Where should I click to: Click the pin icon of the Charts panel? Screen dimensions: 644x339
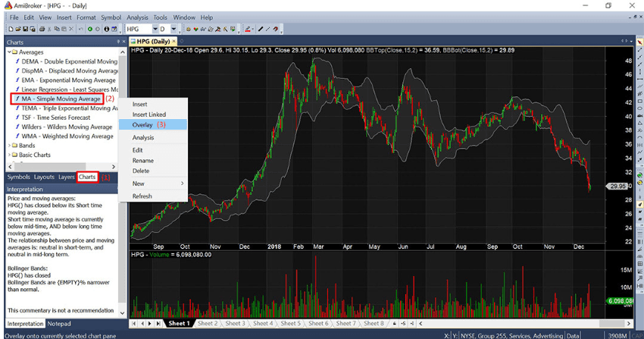(118, 42)
